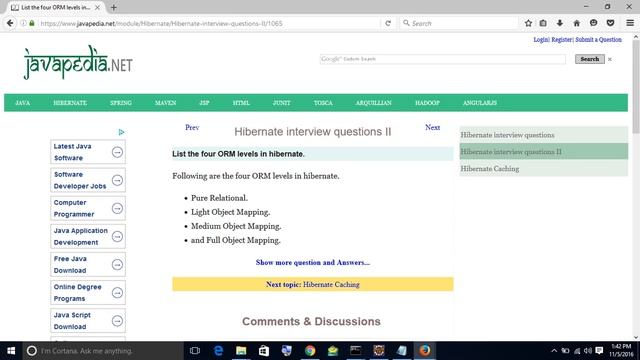Click Submit a Question link

click(x=598, y=40)
